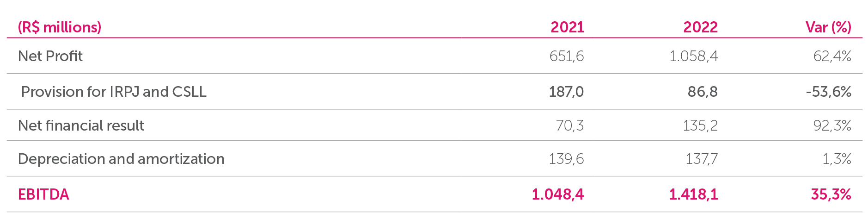The width and height of the screenshot is (868, 213).
Task: Select the net financial result variation 92,3%
Action: pyautogui.click(x=832, y=125)
